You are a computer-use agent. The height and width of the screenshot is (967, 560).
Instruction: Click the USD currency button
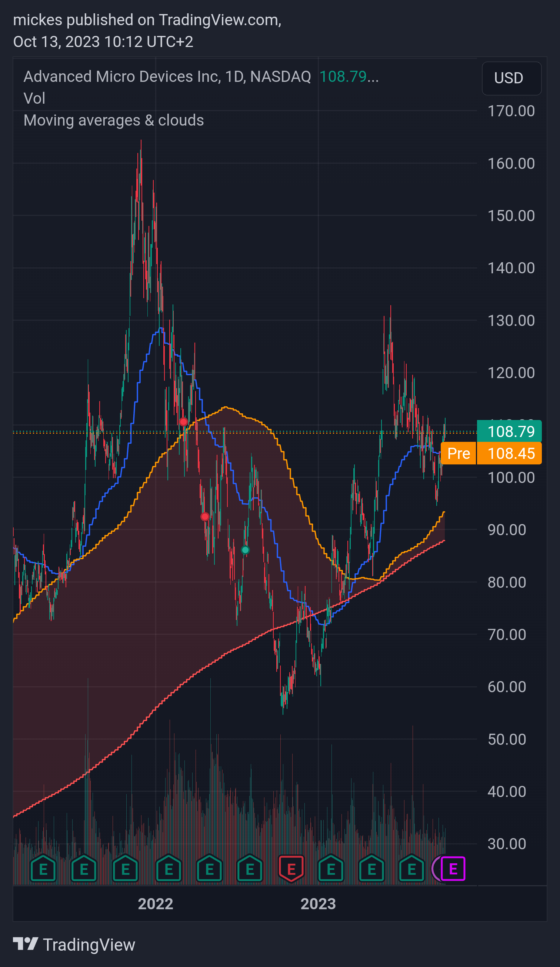point(511,78)
